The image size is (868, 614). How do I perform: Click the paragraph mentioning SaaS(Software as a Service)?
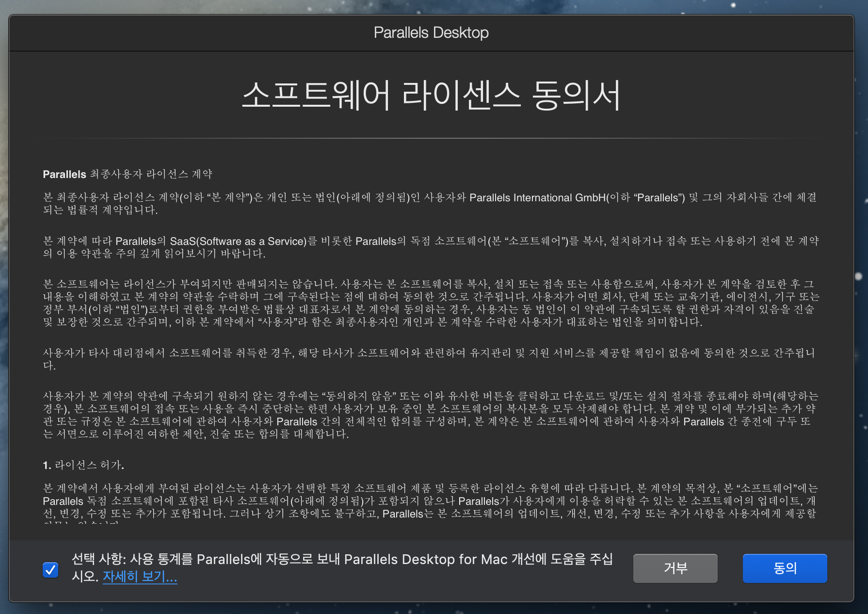pos(431,247)
